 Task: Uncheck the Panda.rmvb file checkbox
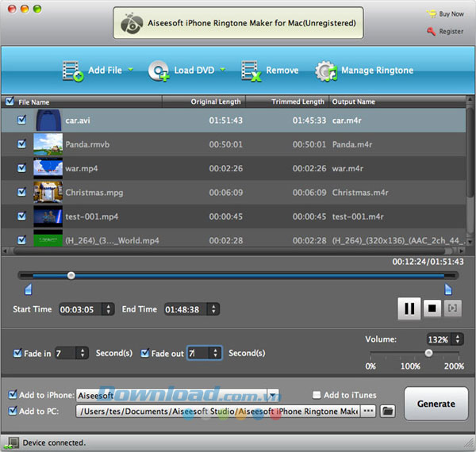(22, 144)
